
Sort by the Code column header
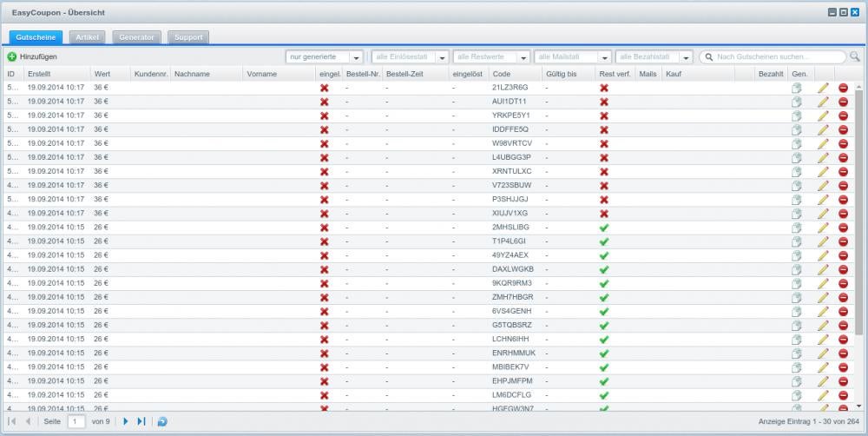[x=516, y=74]
